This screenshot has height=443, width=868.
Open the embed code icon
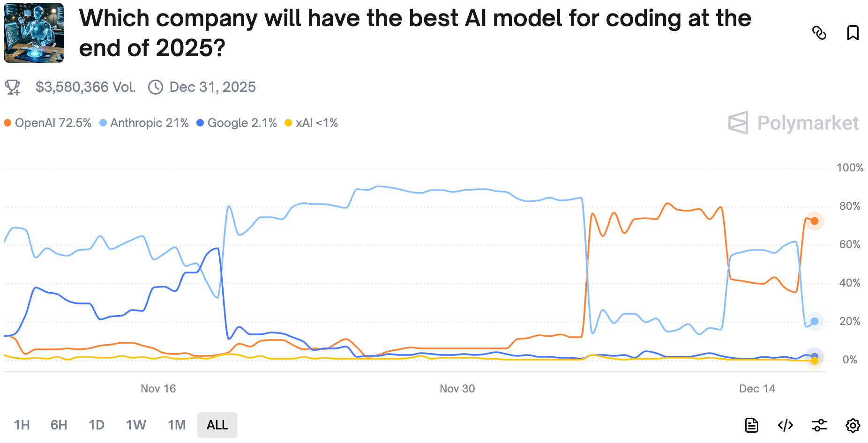click(x=786, y=425)
